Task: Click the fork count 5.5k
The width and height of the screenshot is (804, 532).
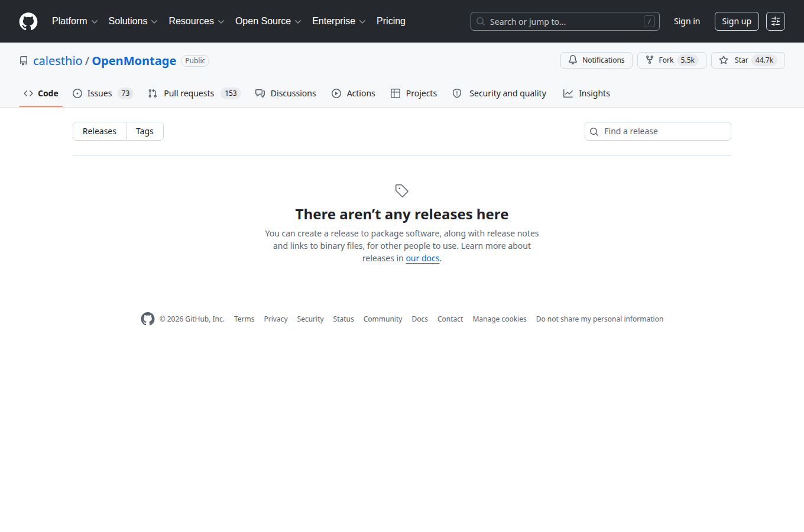Action: (x=688, y=60)
